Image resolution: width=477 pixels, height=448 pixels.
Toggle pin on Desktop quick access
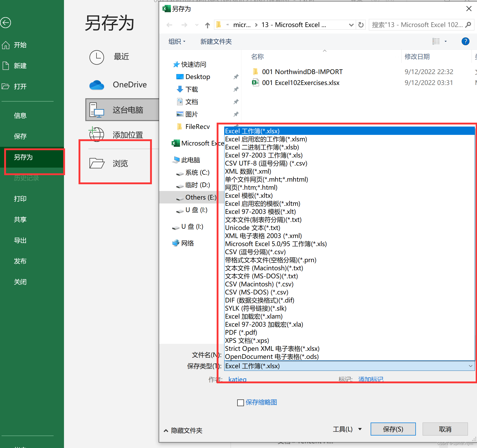click(236, 77)
